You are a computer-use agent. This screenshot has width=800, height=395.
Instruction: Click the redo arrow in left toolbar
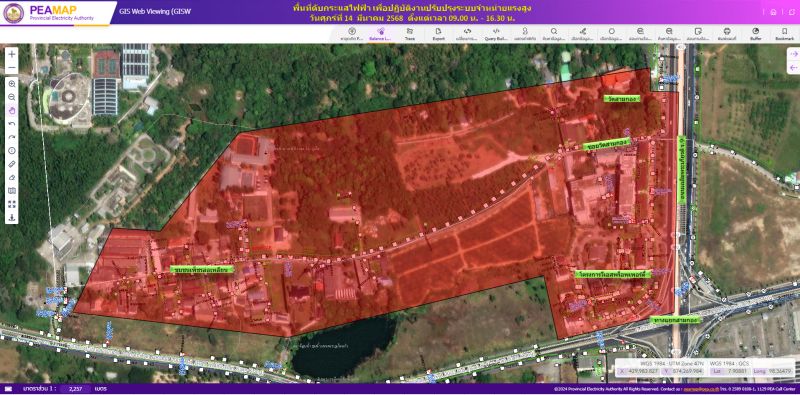point(12,137)
